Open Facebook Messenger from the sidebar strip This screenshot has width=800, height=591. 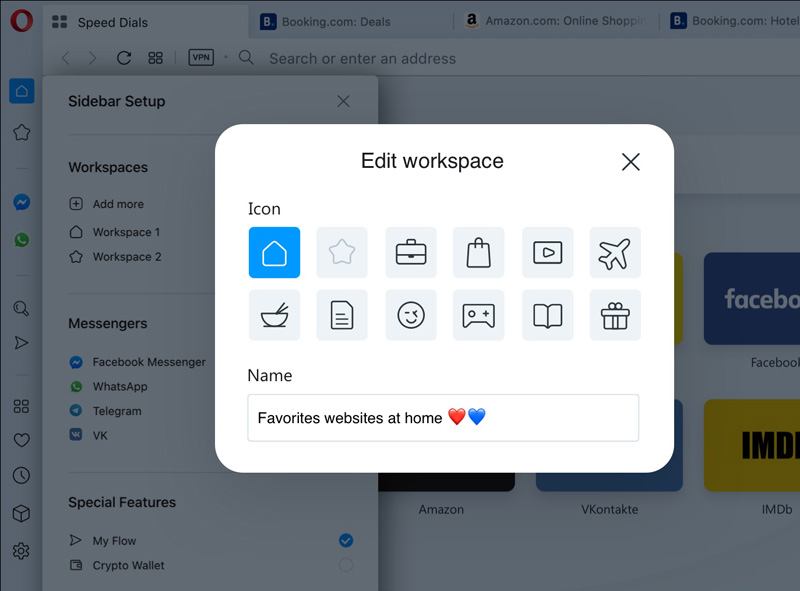[21, 202]
